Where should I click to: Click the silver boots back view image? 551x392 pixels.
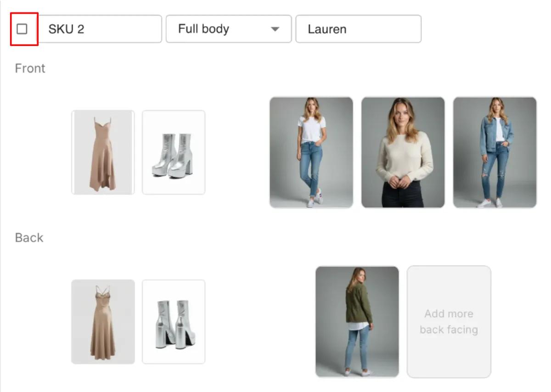[174, 321]
